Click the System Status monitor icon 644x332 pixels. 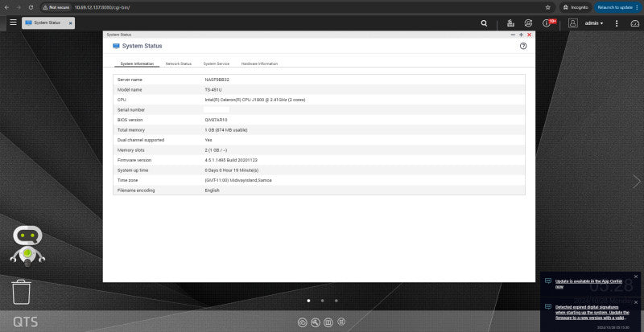[x=116, y=46]
